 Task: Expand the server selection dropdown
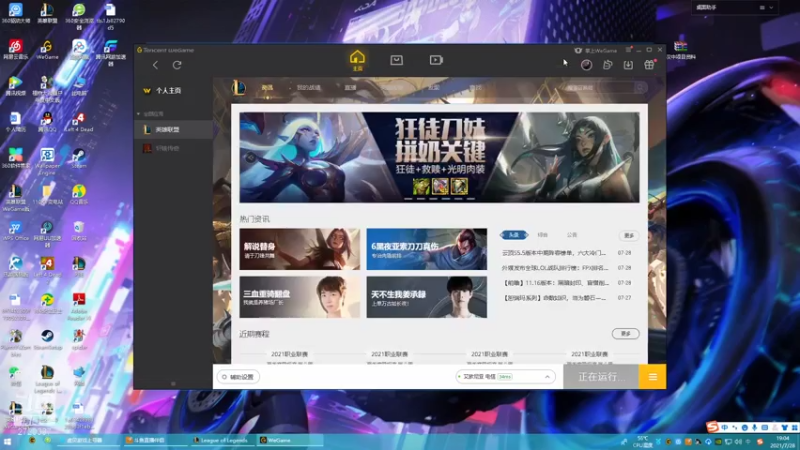(505, 377)
